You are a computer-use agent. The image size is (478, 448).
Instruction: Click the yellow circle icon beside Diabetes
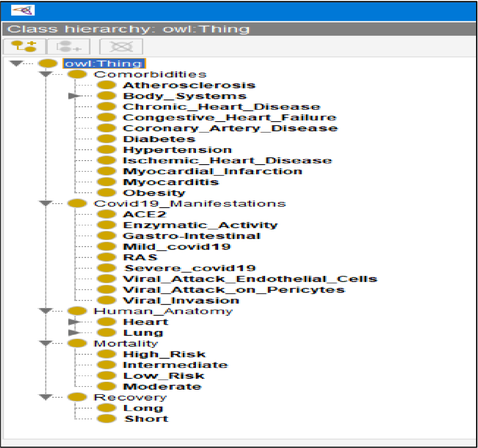click(107, 139)
